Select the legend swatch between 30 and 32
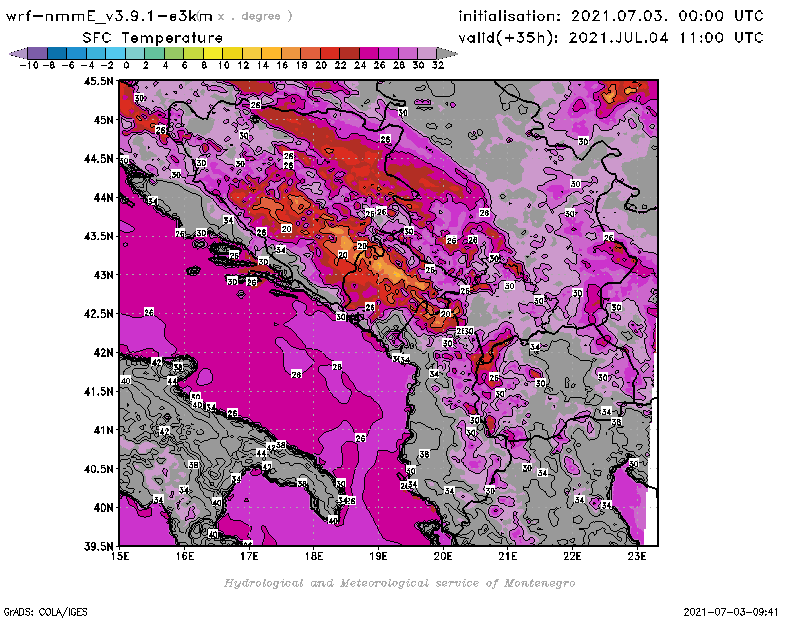The image size is (800, 618). pos(427,53)
